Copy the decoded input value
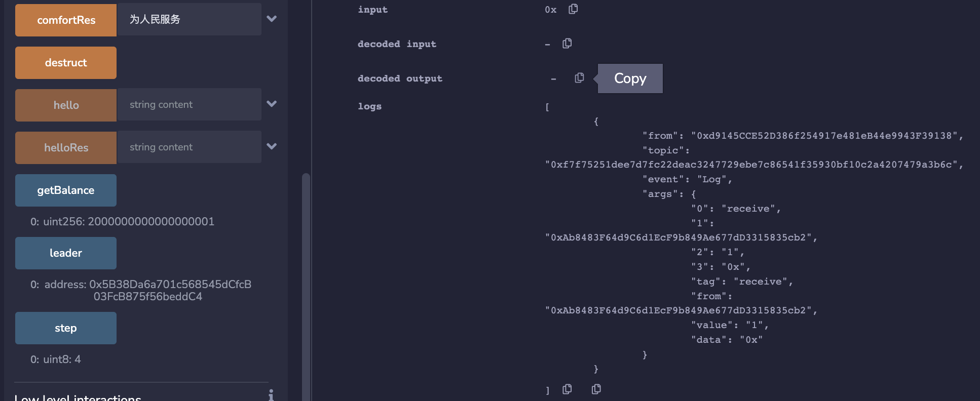The image size is (980, 401). click(x=567, y=44)
